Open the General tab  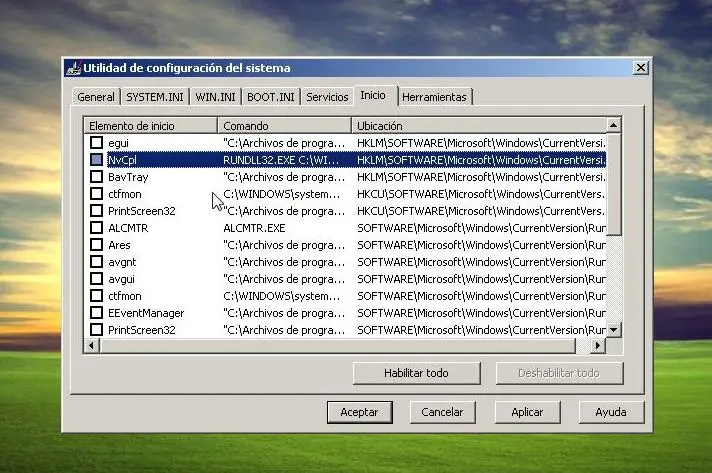coord(96,97)
